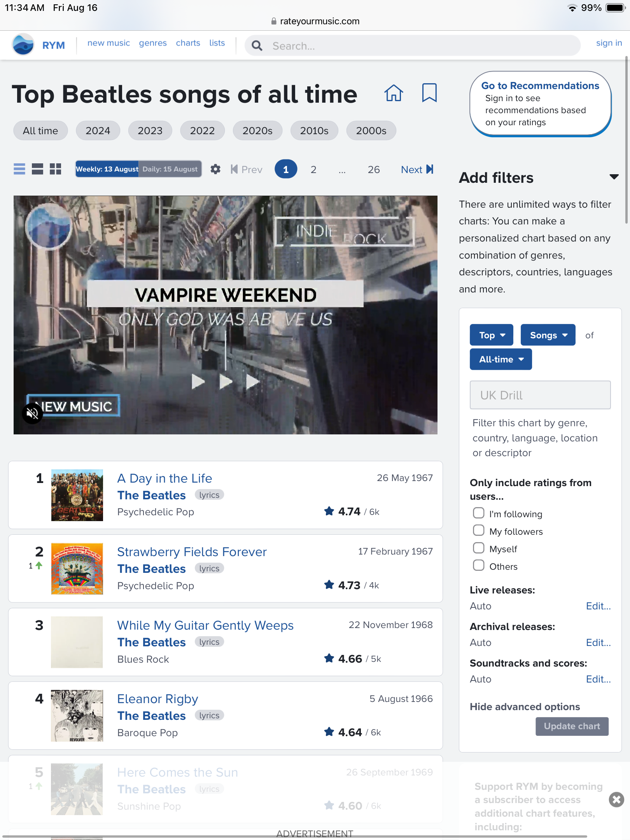Hide advanced options
630x840 pixels.
click(x=525, y=707)
